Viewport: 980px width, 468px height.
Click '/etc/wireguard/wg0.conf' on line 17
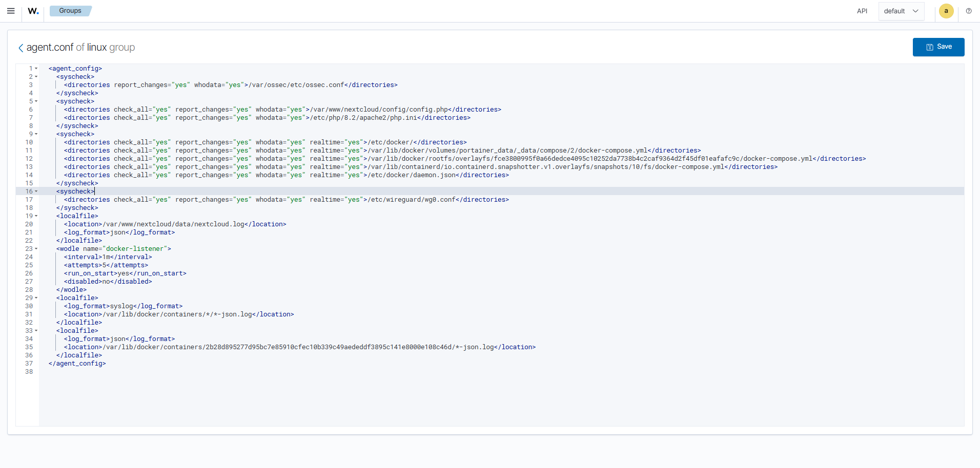tap(412, 200)
